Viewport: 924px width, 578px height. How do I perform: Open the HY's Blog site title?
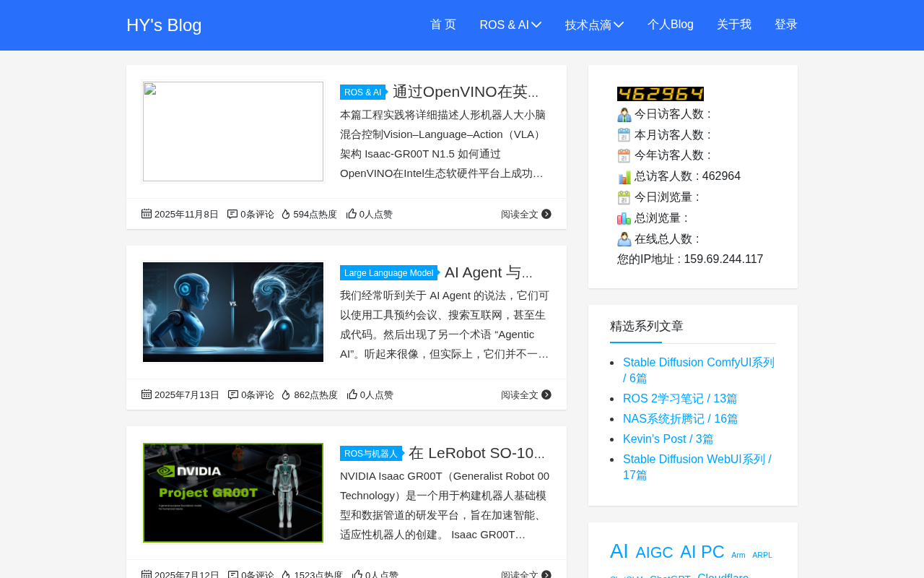164,25
